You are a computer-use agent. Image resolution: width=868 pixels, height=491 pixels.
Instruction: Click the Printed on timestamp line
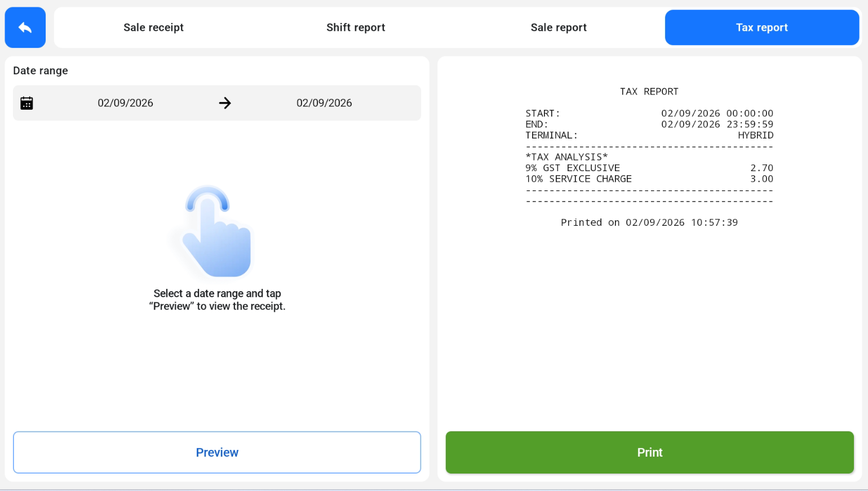pos(649,222)
